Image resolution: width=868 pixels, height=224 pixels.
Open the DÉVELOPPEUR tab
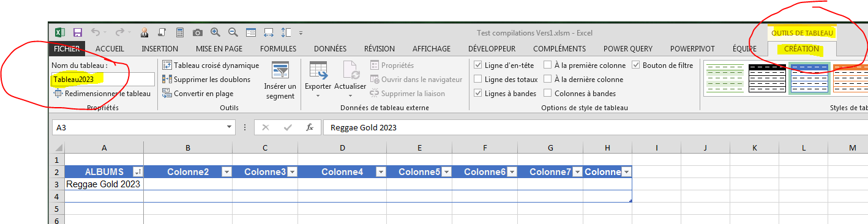tap(492, 49)
